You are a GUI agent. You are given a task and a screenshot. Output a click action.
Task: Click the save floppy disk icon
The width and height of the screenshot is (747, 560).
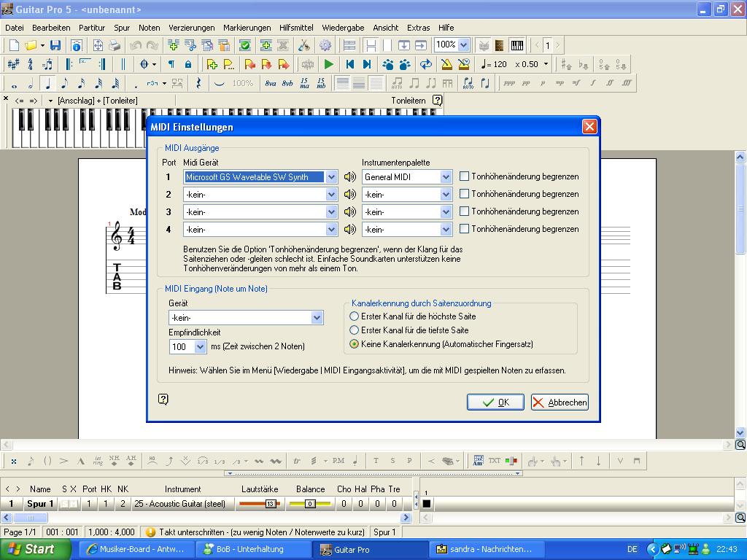click(55, 45)
